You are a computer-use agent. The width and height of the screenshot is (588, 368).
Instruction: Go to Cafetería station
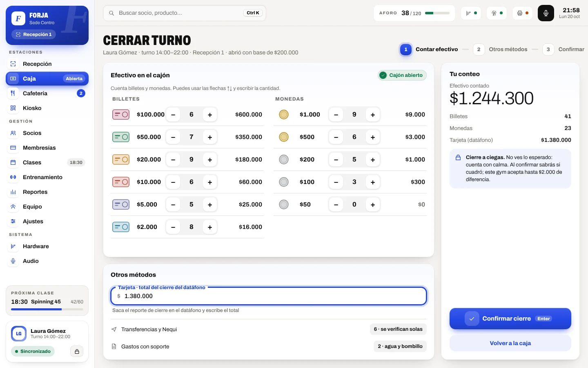pyautogui.click(x=47, y=93)
